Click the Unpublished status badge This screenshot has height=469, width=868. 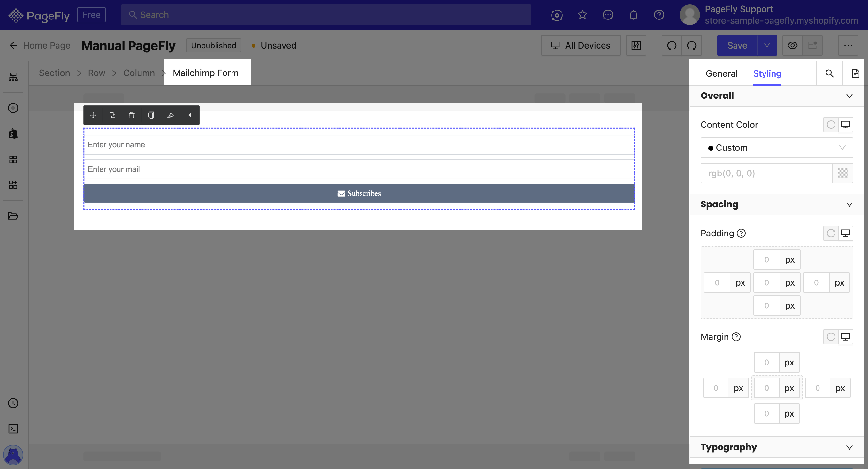pos(213,45)
